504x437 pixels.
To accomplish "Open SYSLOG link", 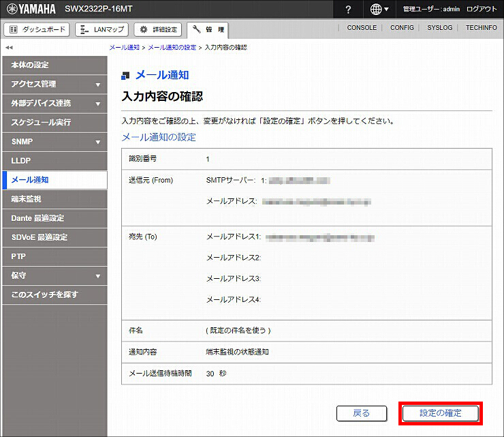I will coord(440,28).
